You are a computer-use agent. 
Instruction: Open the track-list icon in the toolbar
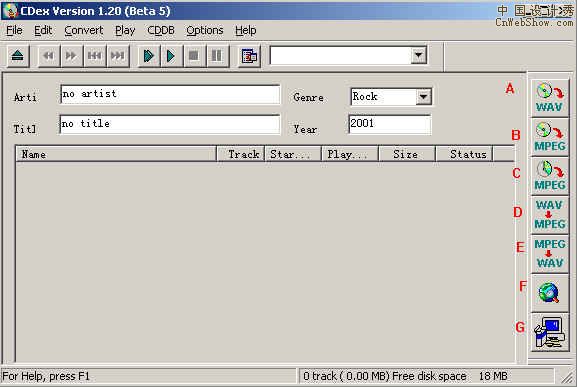tap(249, 56)
